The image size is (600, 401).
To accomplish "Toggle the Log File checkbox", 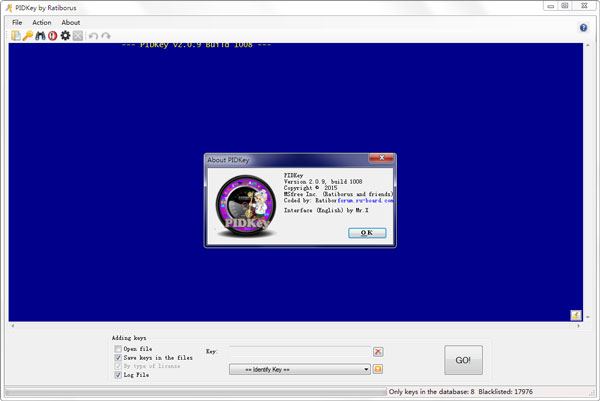I will pyautogui.click(x=118, y=375).
